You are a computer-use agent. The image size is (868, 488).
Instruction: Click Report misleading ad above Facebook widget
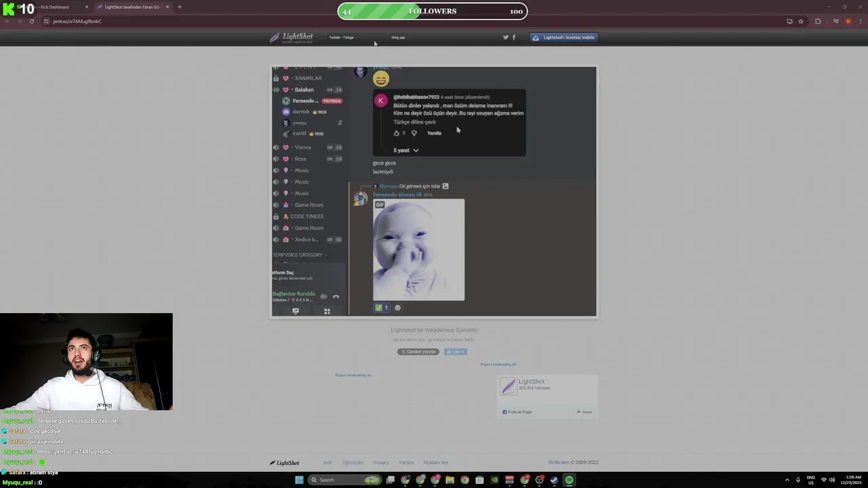[498, 364]
